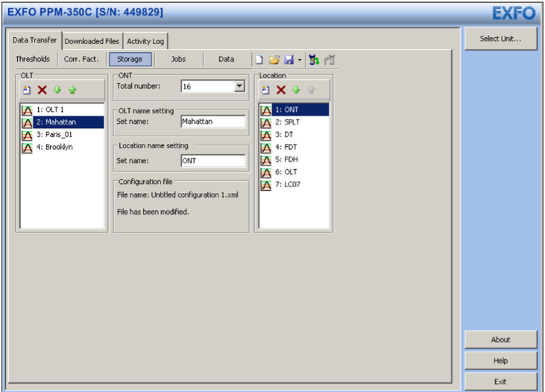The width and height of the screenshot is (545, 392).
Task: Click the send data to unit icon
Action: point(314,60)
